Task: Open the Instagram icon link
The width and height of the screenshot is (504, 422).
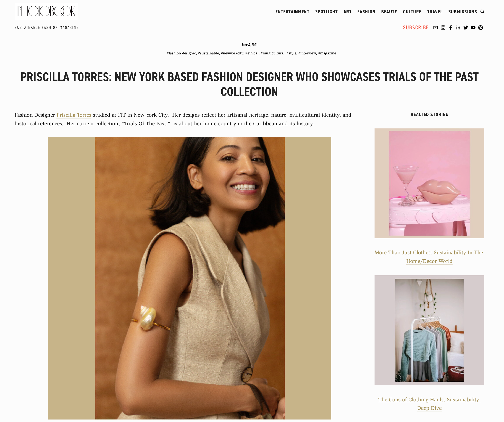Action: tap(443, 28)
